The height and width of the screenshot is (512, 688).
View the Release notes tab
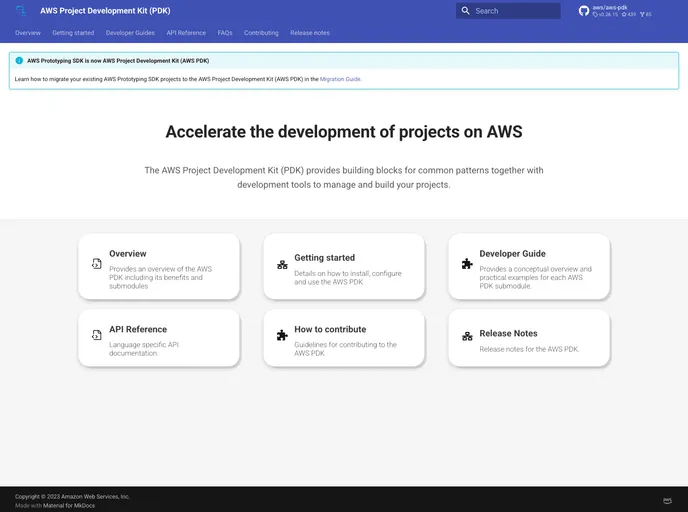pos(310,33)
